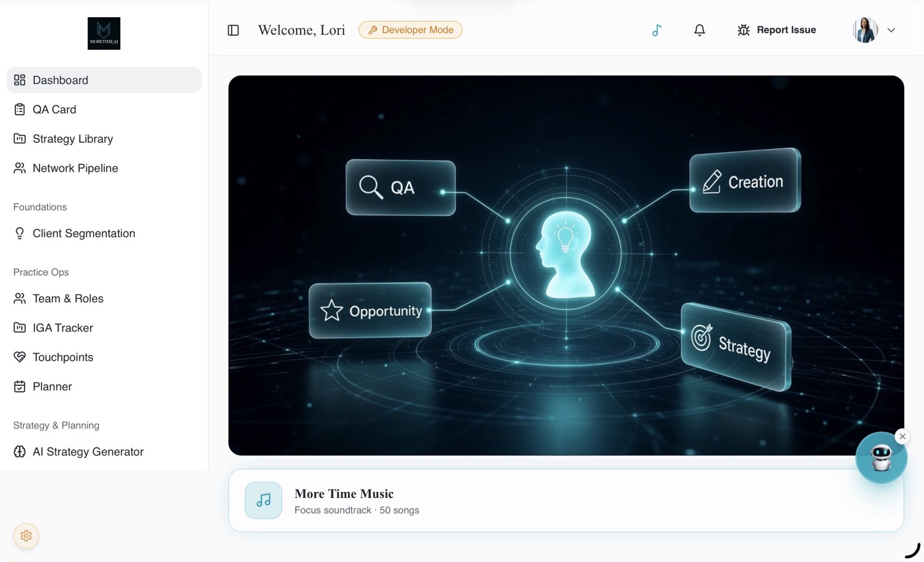Click the QA Card clipboard icon

tap(20, 110)
